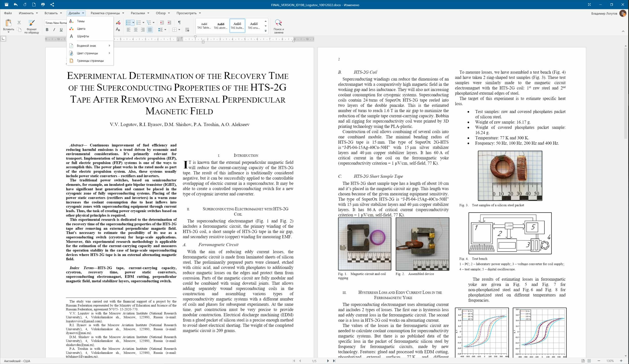629x364 pixels.
Task: Open Поиск и замена search and replace
Action: tap(278, 26)
